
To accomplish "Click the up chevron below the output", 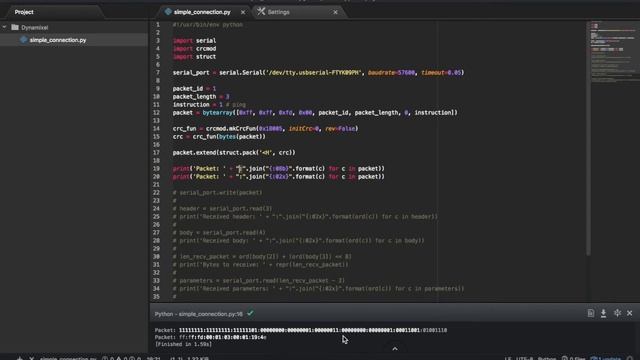I will pos(395,349).
